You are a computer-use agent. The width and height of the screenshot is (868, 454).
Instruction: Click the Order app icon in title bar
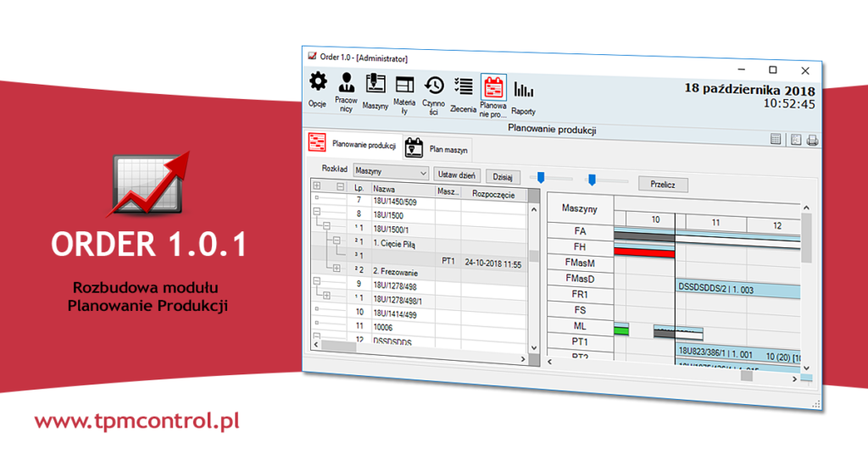(312, 56)
